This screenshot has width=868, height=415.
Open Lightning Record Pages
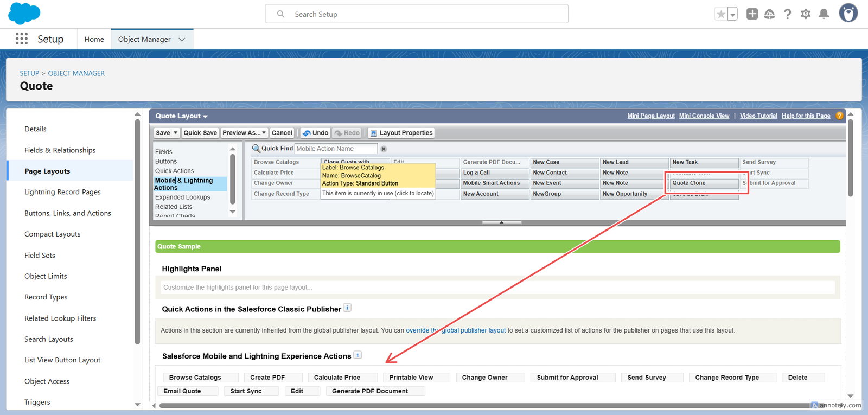pos(62,192)
